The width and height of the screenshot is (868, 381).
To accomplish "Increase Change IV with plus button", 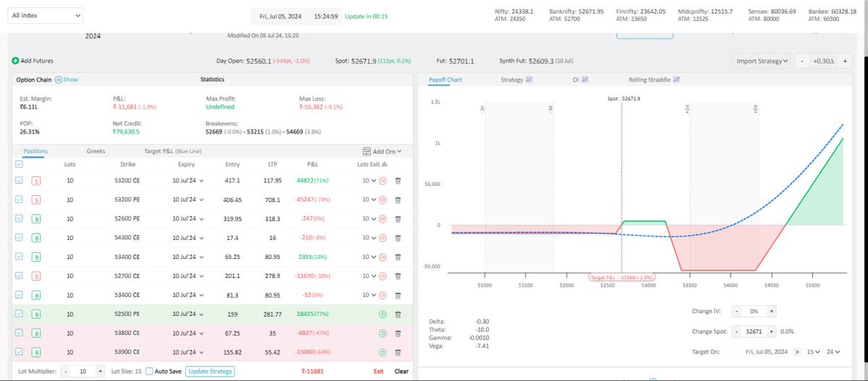I will pos(772,310).
